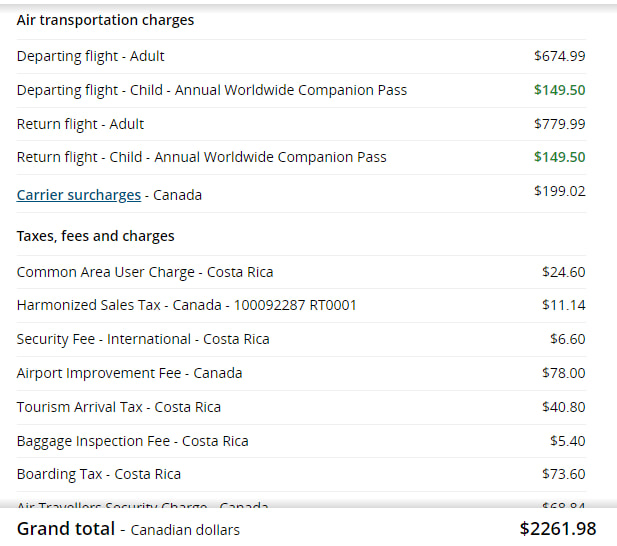The image size is (617, 546).
Task: Select Return flight Child Companion Pass row
Action: 201,157
